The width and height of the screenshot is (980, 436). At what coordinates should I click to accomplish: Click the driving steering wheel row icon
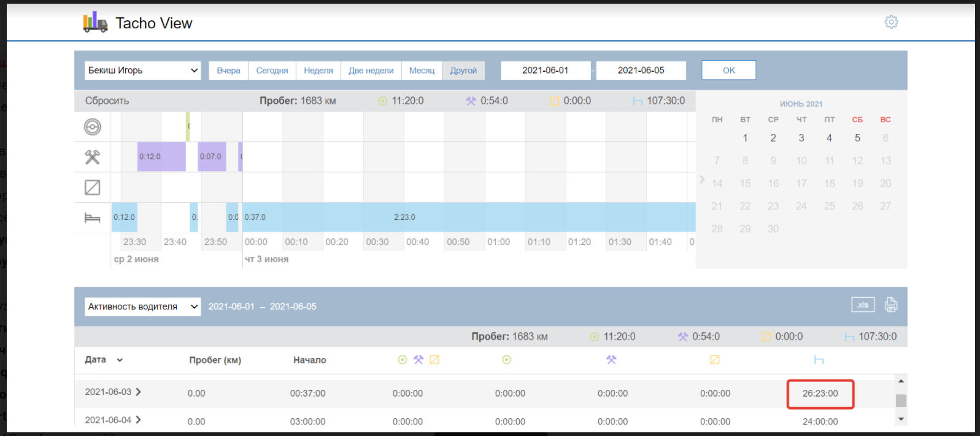[x=92, y=127]
